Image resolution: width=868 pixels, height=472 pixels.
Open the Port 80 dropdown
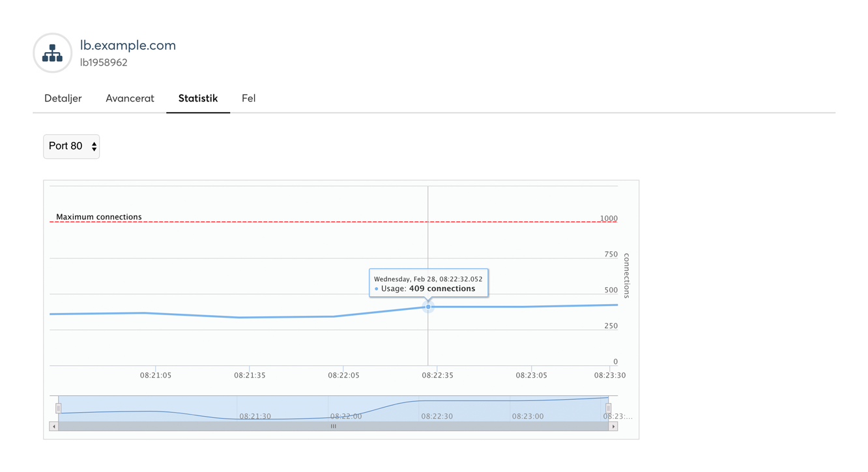(72, 146)
